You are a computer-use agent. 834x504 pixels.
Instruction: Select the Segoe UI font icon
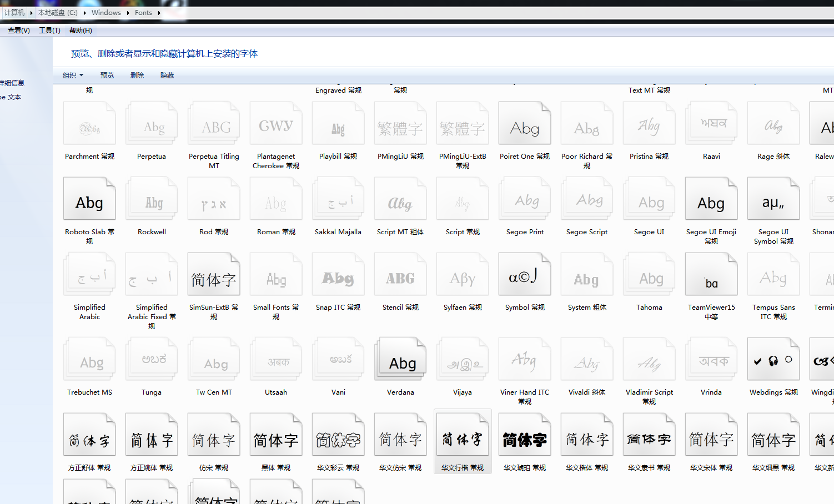click(x=649, y=199)
